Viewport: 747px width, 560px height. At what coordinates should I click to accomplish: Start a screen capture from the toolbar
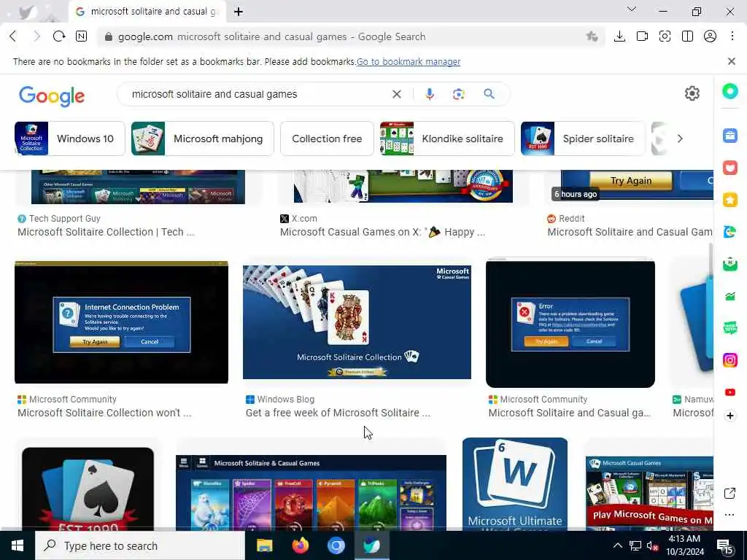coord(665,36)
